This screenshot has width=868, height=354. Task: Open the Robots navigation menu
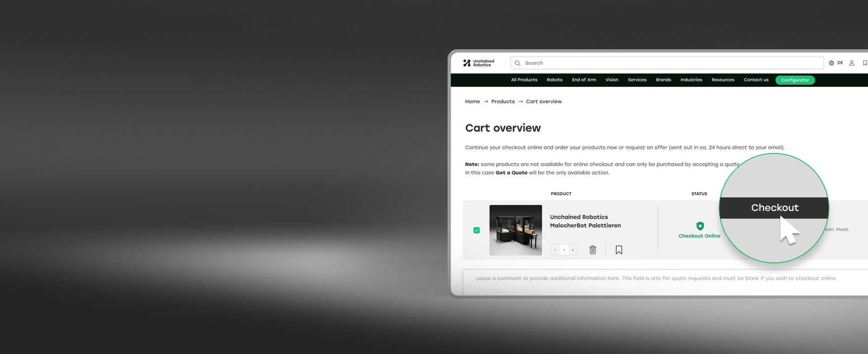click(554, 80)
